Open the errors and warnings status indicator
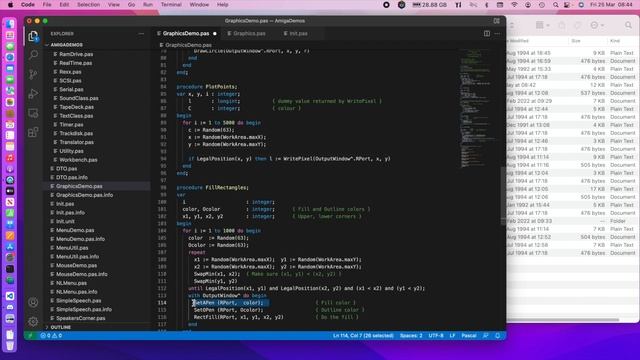This screenshot has height=360, width=640. 51,336
